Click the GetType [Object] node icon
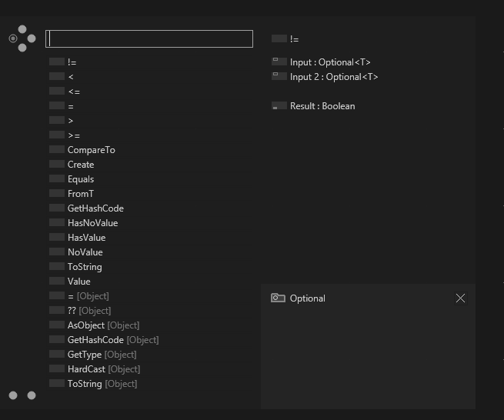Viewport: 504px width, 420px height. pyautogui.click(x=57, y=354)
